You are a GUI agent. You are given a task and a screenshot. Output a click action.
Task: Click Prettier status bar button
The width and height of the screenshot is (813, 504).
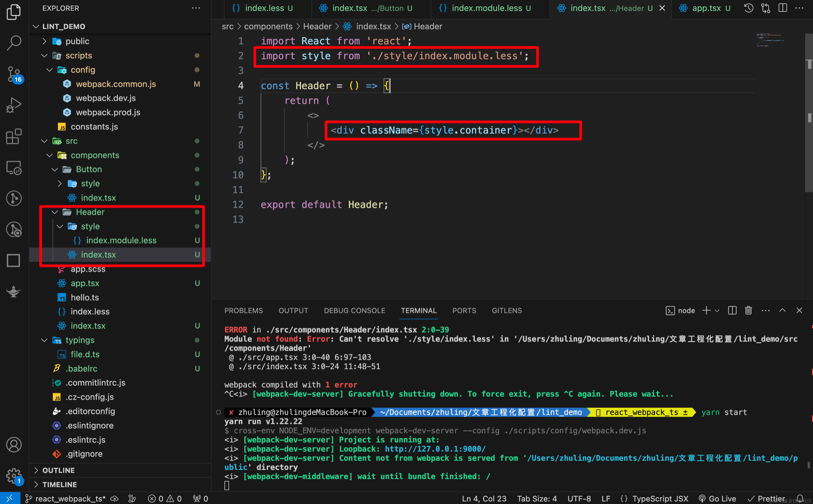pos(767,498)
